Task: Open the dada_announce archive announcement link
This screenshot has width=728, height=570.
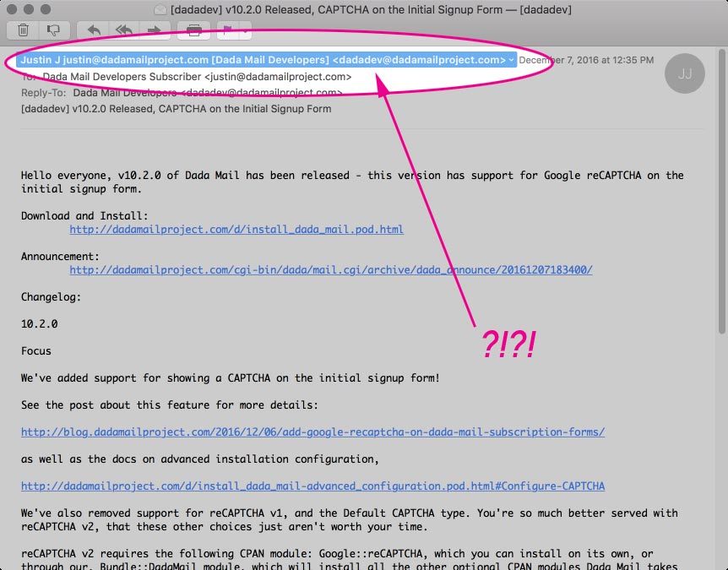Action: (331, 269)
